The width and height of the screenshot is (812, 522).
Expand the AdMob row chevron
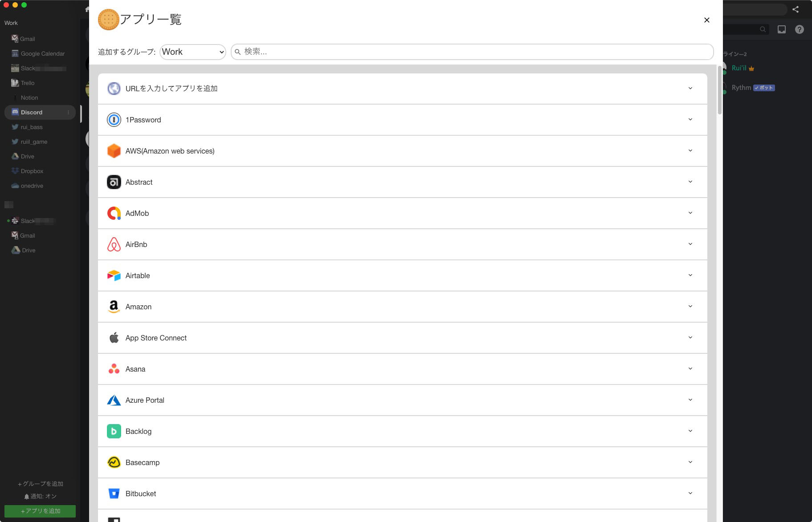[690, 213]
